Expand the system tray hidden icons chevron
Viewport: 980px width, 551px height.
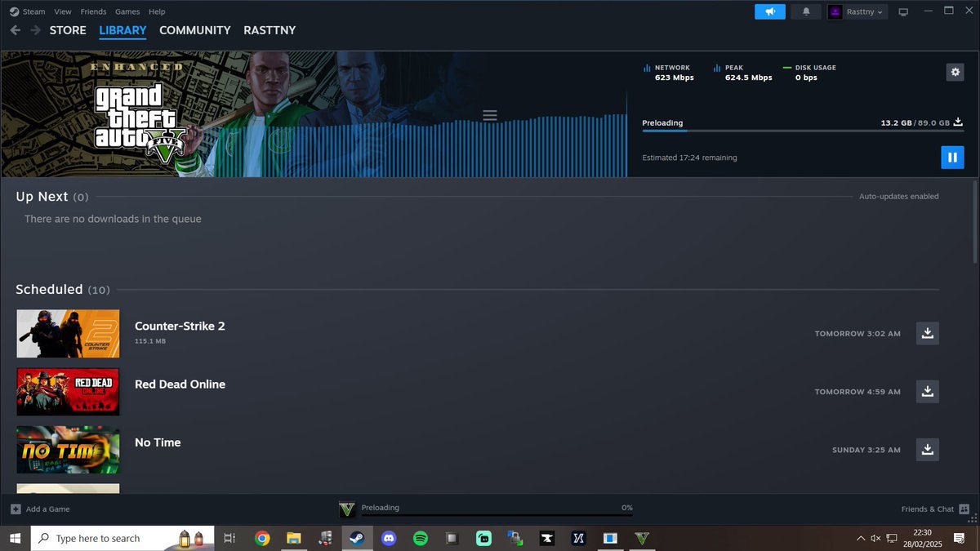tap(861, 538)
